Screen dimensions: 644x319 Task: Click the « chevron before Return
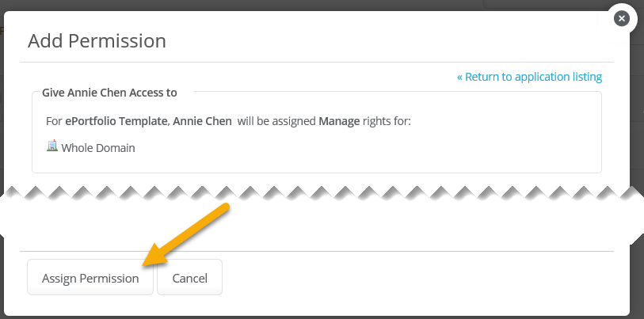click(x=460, y=77)
